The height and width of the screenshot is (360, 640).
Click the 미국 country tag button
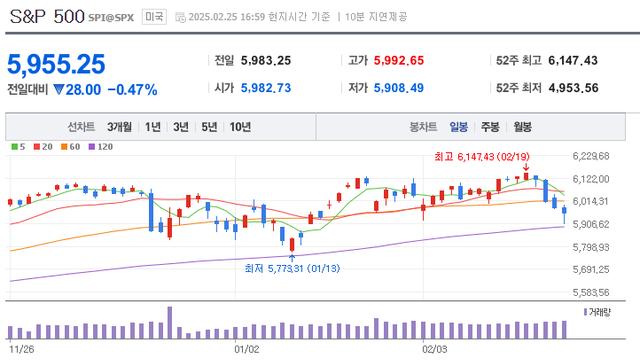click(x=154, y=17)
